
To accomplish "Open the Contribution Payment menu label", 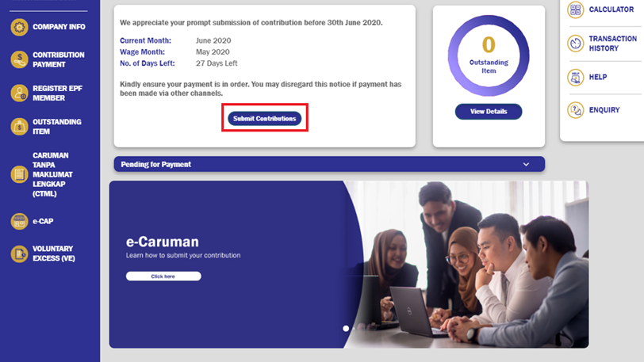I will (59, 59).
